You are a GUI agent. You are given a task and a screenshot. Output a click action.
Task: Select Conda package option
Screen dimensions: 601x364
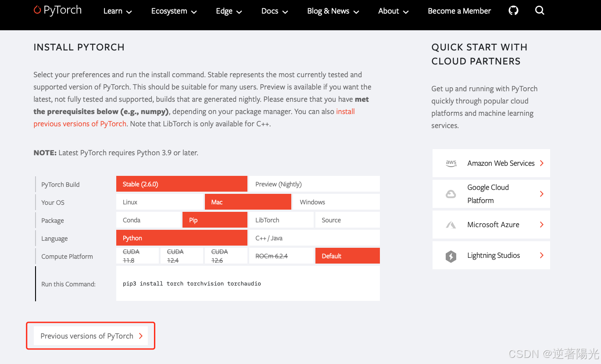click(148, 220)
